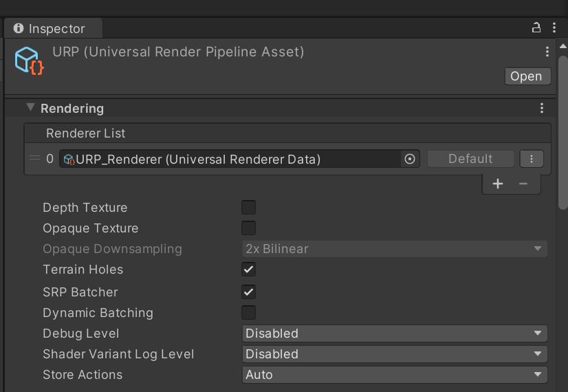This screenshot has height=392, width=568.
Task: Uncheck the SRP Batcher checkbox
Action: [248, 292]
